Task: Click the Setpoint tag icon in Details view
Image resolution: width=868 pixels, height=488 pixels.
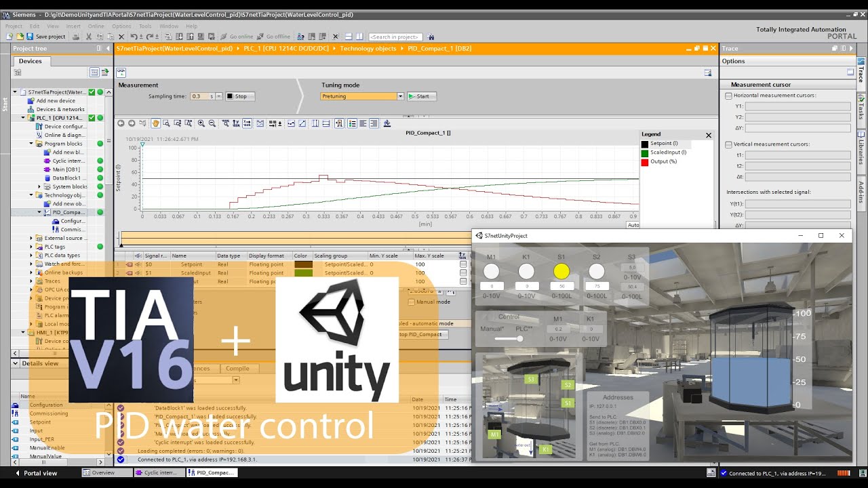Action: click(x=16, y=422)
